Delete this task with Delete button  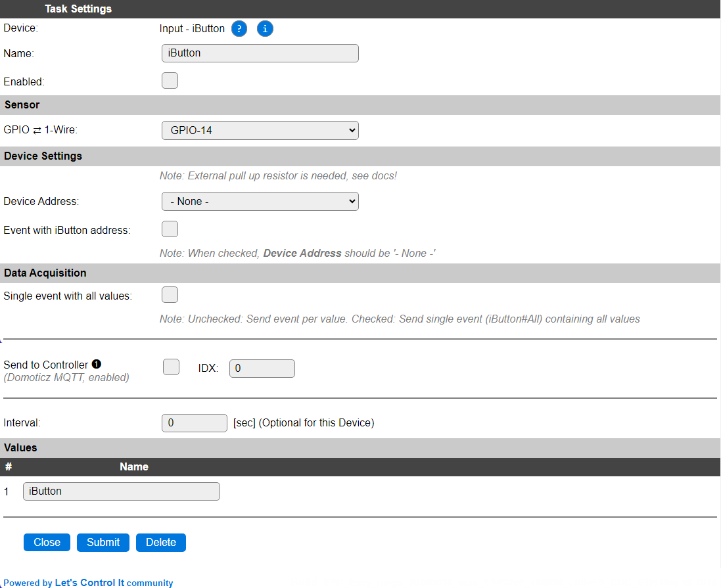(x=161, y=543)
